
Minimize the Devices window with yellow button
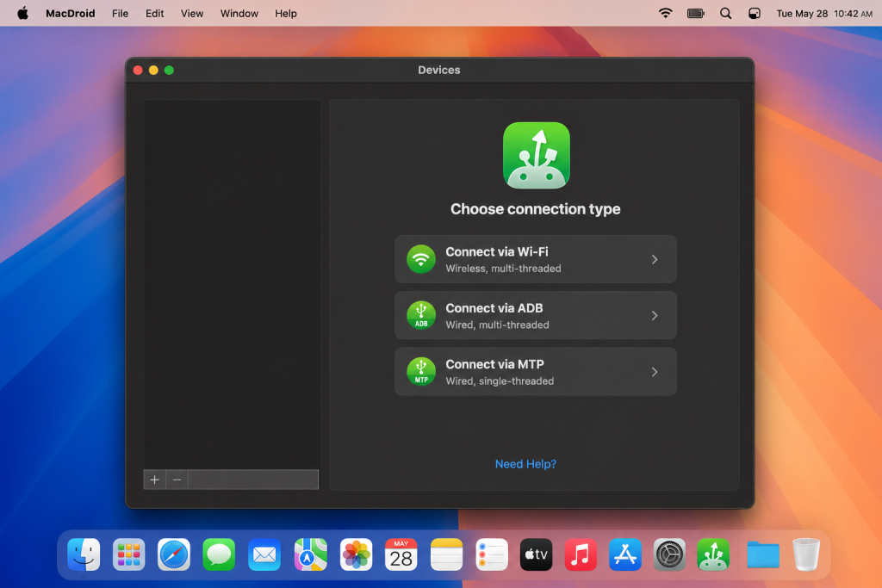click(153, 71)
